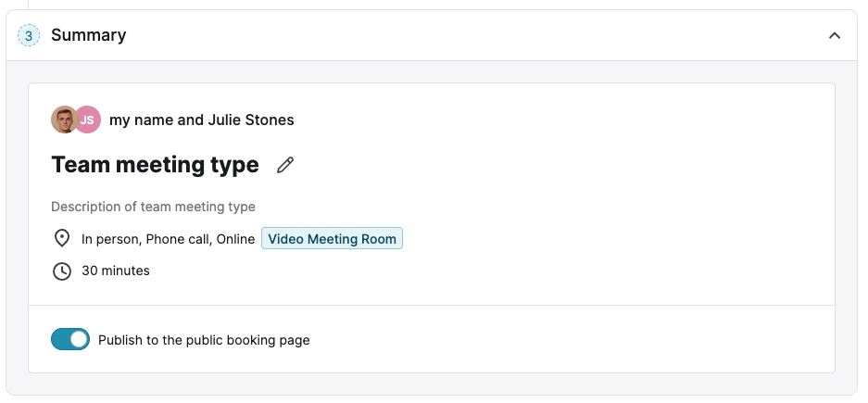The width and height of the screenshot is (868, 403).
Task: Click the Summary section title
Action: coord(88,35)
